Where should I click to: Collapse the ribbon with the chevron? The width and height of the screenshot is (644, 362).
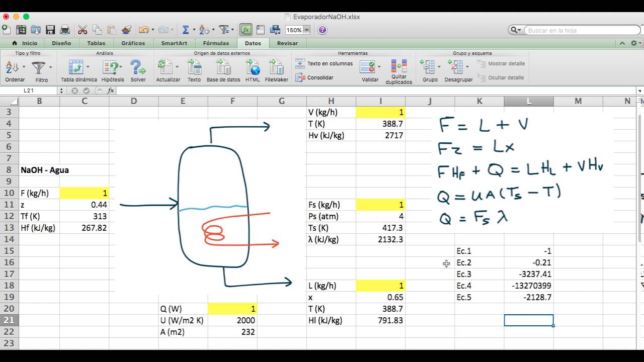tap(622, 43)
